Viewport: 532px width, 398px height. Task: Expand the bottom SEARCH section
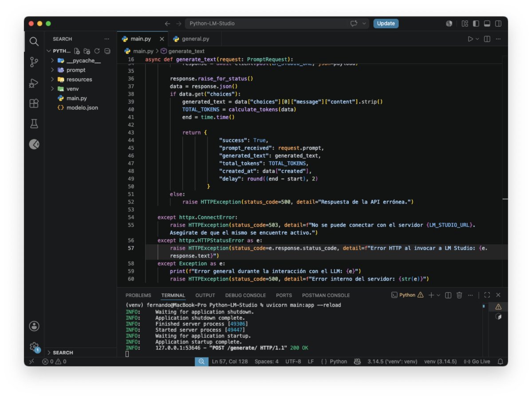pyautogui.click(x=80, y=353)
